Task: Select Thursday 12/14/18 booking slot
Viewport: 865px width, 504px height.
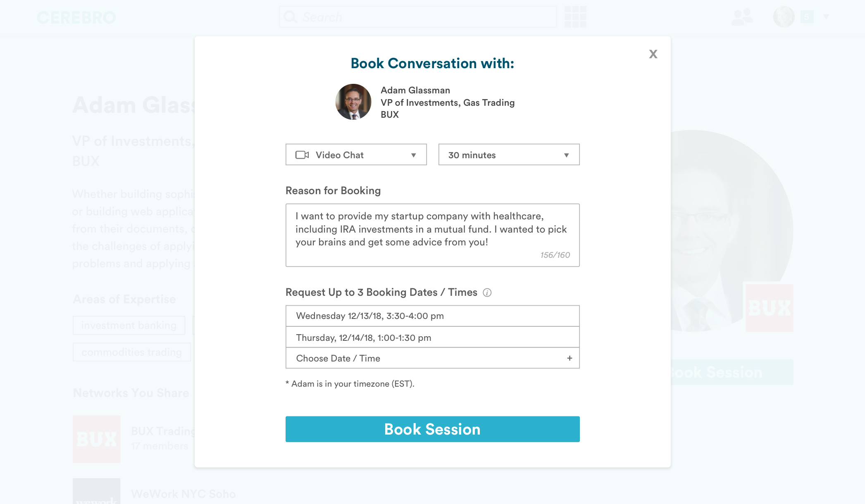Action: pos(432,338)
